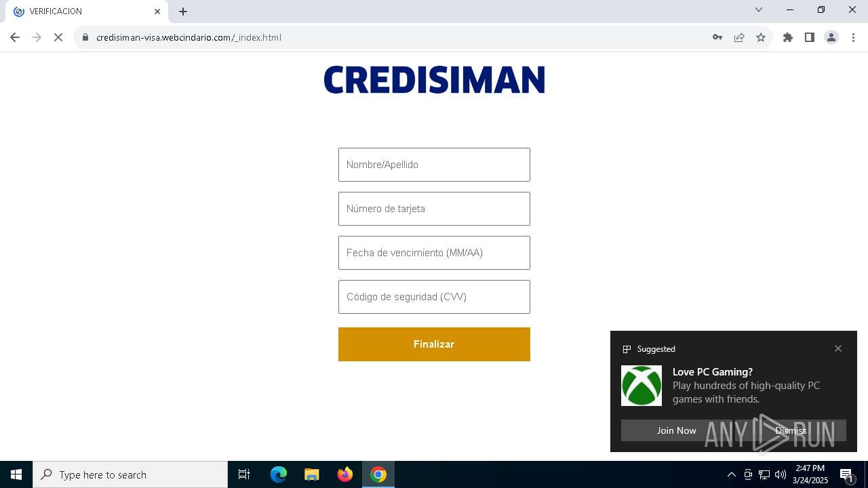The width and height of the screenshot is (868, 488).
Task: Open the network tray icon
Action: point(764,474)
